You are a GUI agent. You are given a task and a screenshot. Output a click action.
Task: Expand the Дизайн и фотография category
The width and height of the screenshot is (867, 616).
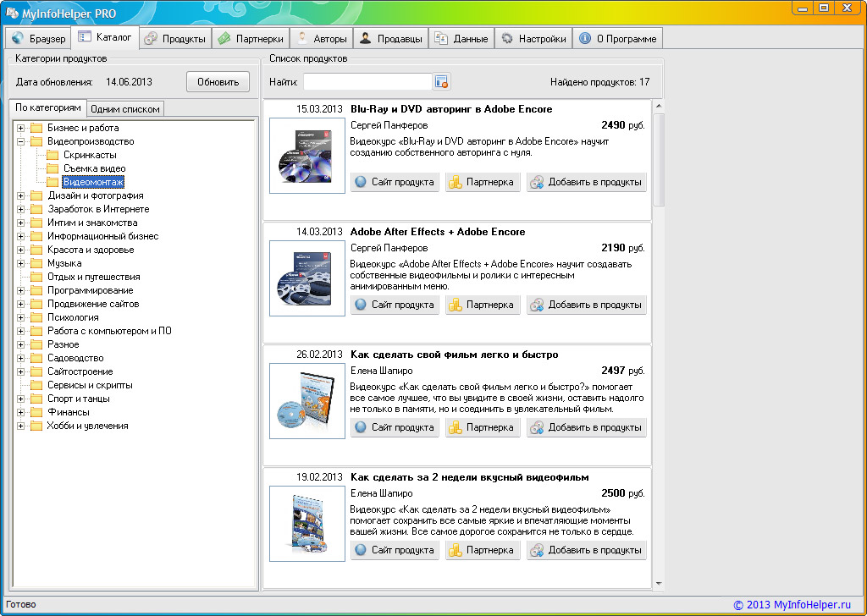point(21,195)
